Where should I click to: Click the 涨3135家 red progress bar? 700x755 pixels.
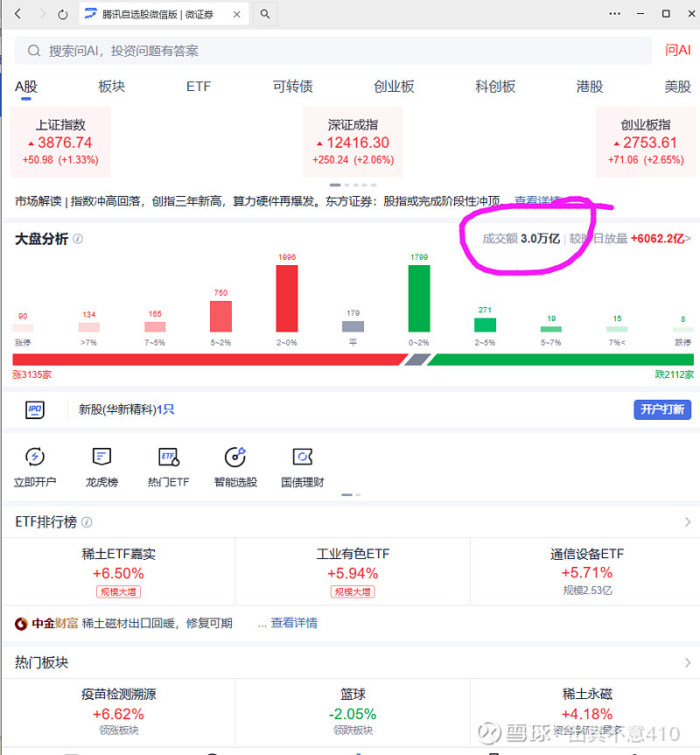click(x=209, y=360)
